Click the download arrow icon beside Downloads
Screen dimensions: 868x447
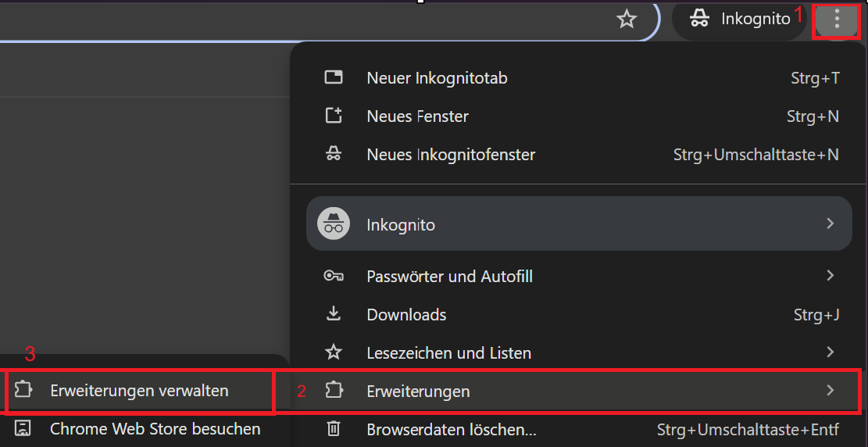334,314
